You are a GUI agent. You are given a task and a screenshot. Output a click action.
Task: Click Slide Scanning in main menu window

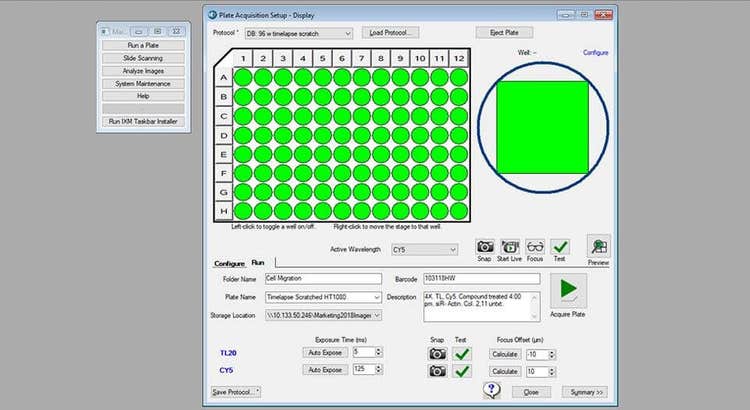click(x=143, y=58)
